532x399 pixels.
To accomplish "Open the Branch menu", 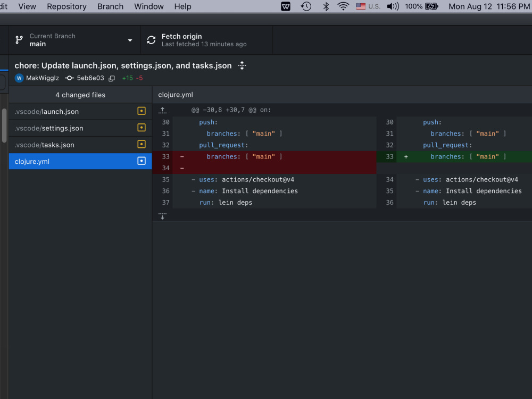I will pos(110,6).
